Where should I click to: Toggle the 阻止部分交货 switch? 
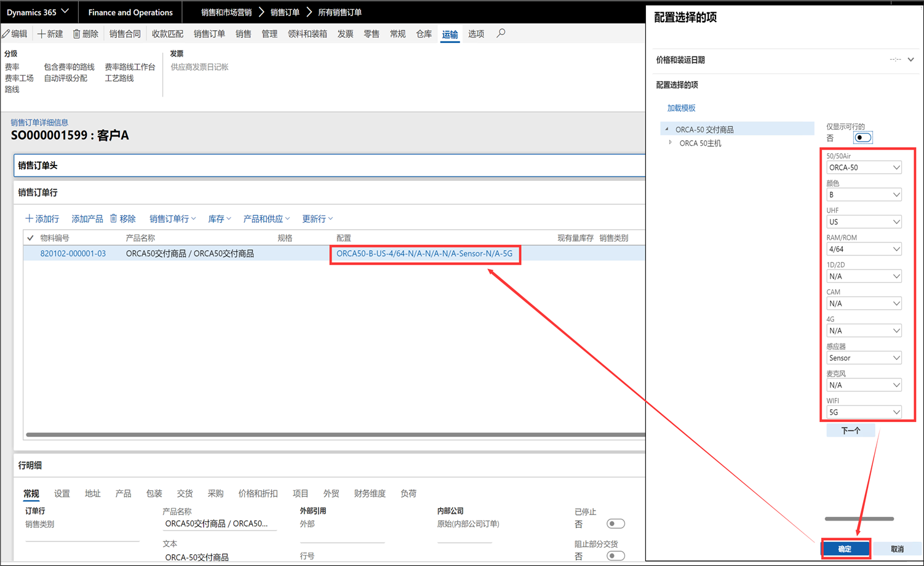(615, 556)
